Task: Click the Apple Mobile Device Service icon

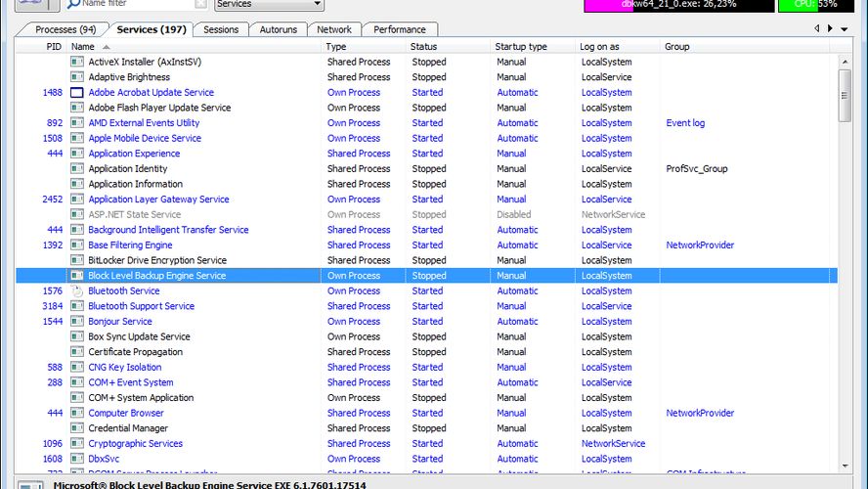Action: tap(77, 139)
